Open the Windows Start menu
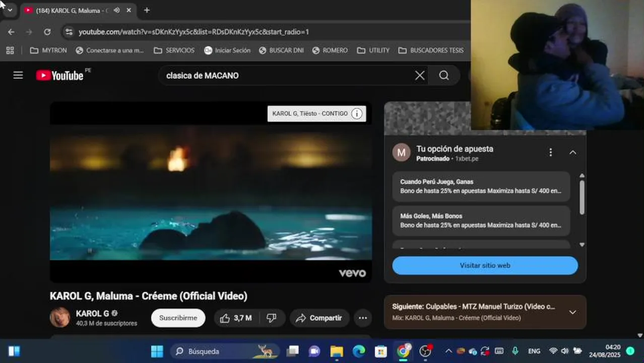 point(157,351)
